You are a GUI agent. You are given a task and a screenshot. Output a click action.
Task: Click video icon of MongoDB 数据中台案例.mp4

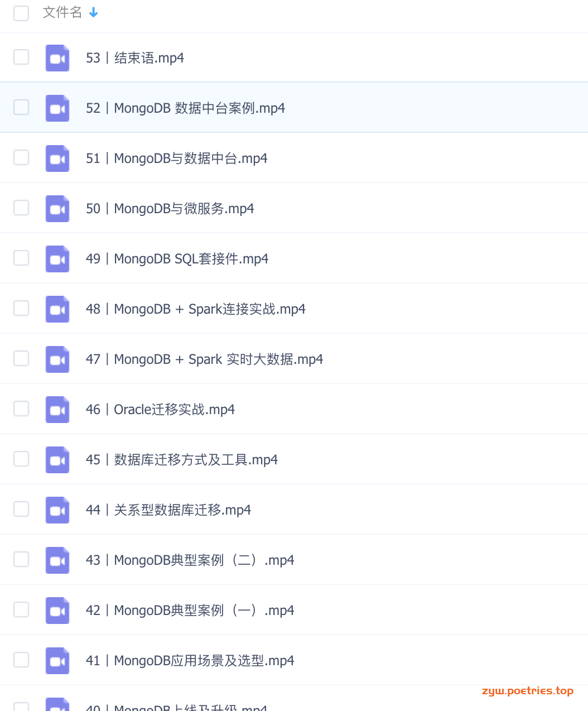(57, 108)
